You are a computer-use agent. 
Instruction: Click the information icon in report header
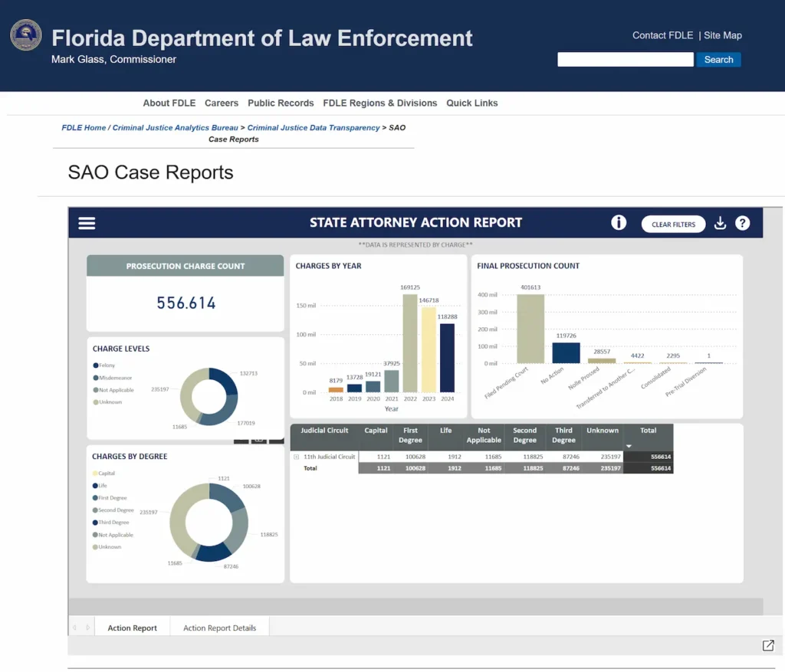pyautogui.click(x=619, y=223)
